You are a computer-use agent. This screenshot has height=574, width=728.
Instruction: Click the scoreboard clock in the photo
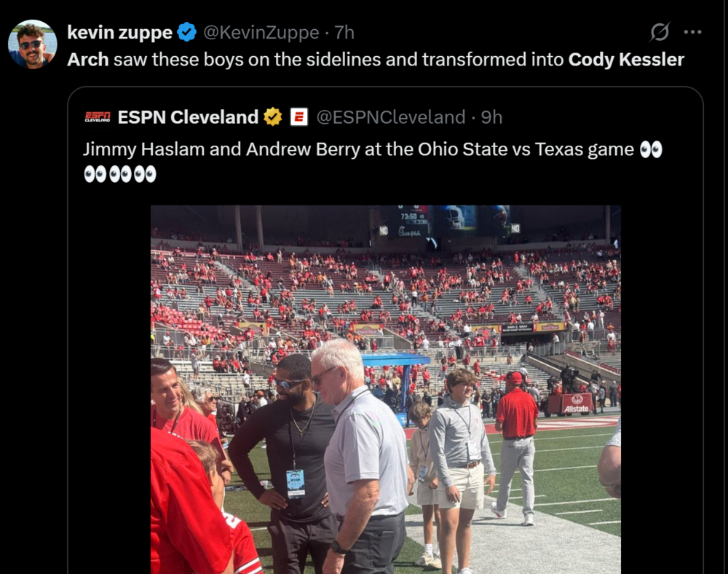[x=408, y=216]
